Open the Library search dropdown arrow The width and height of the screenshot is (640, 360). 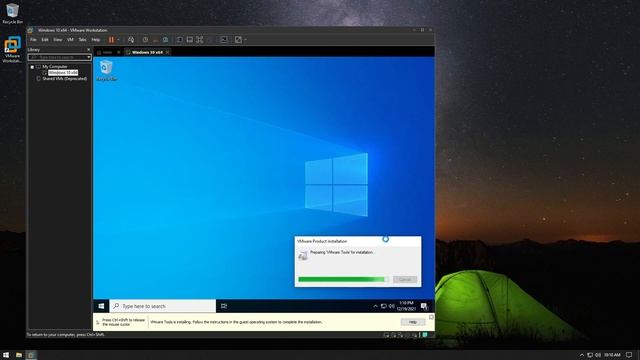click(x=89, y=57)
